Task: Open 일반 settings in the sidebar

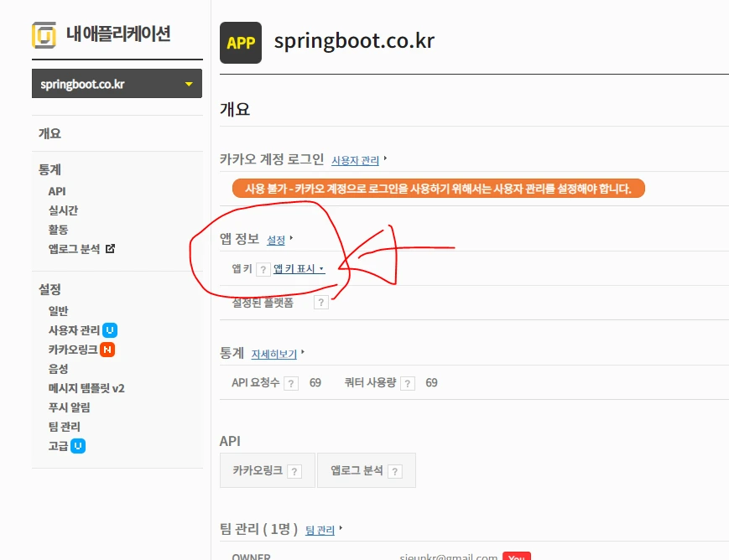Action: click(x=58, y=311)
